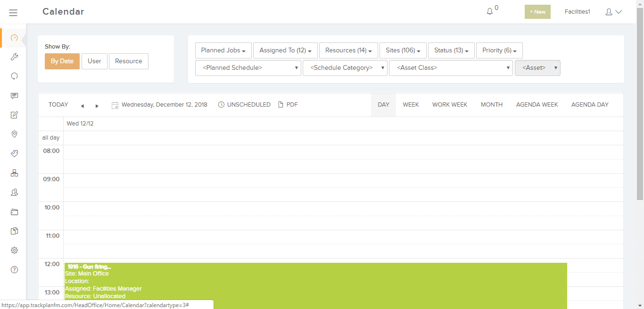
Task: Open the location pin sidebar icon
Action: (14, 134)
